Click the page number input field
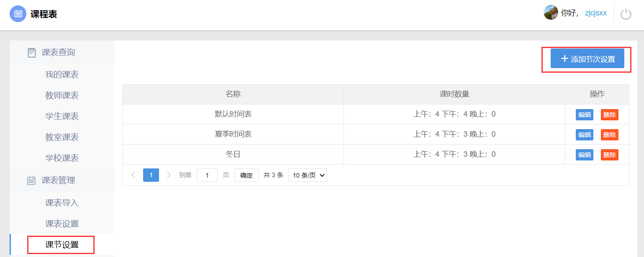644x257 pixels. coord(207,176)
